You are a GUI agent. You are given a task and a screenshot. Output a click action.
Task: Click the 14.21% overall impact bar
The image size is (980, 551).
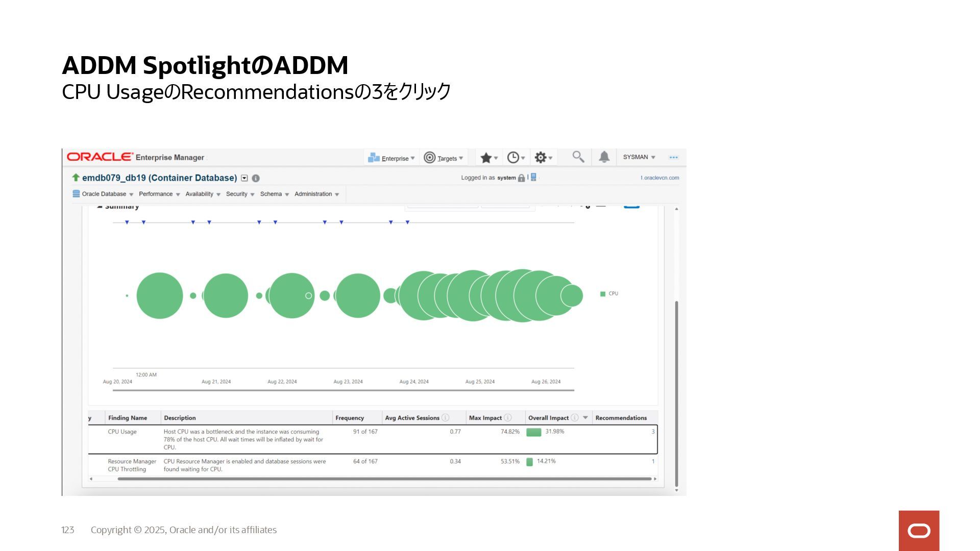click(530, 462)
